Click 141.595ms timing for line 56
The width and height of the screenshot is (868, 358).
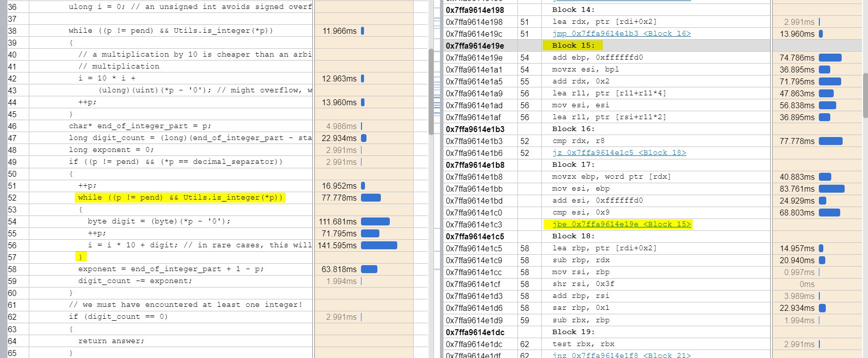point(337,245)
